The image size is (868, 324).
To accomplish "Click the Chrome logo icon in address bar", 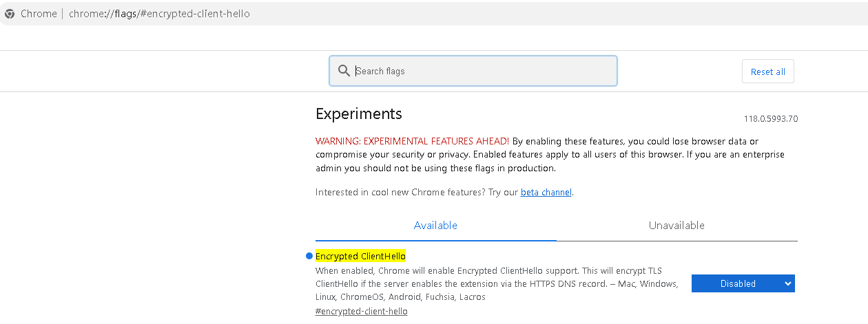I will pos(10,14).
